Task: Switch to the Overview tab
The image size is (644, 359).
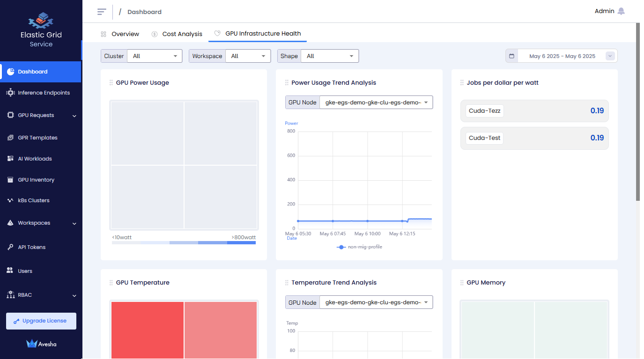Action: [125, 34]
